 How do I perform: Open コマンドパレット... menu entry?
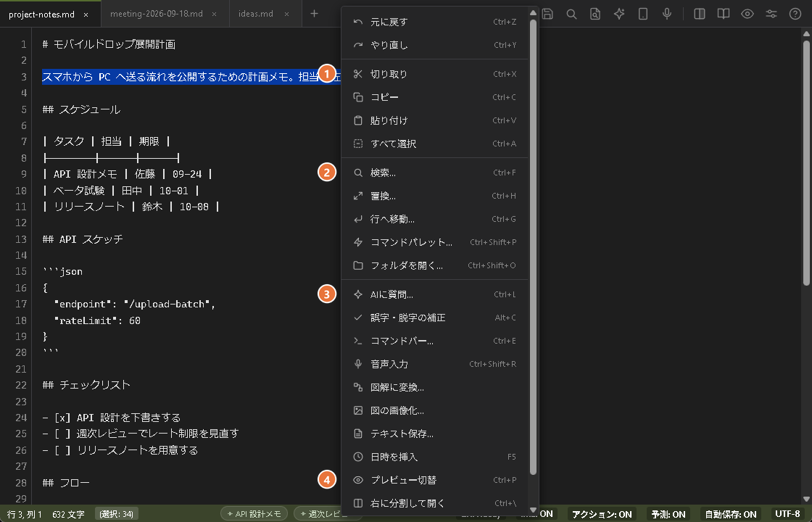coord(434,242)
